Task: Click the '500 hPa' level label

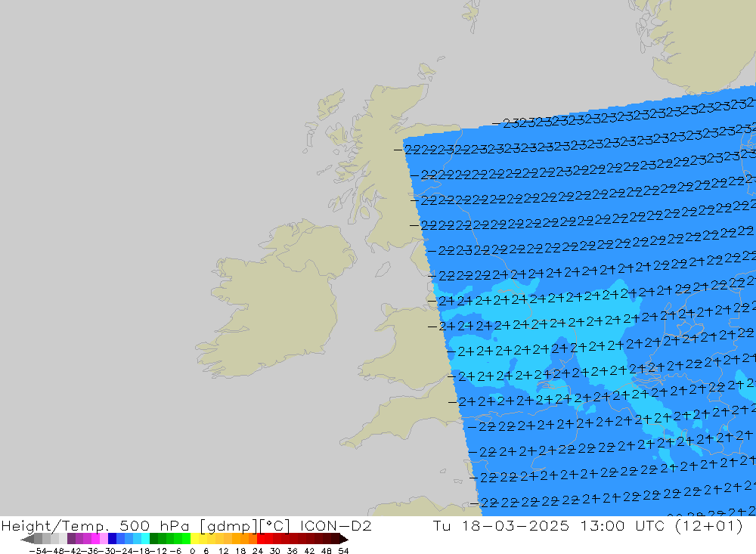Action: coord(154,525)
